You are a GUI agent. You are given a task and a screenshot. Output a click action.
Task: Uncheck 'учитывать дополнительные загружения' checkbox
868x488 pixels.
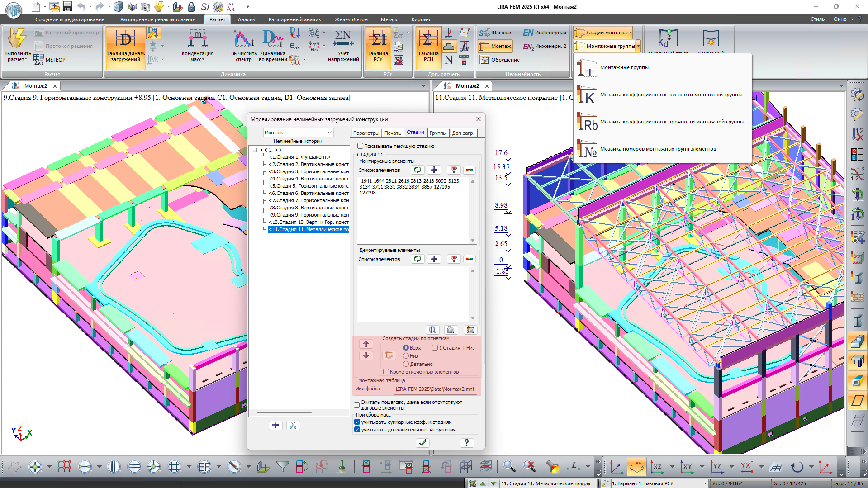(357, 430)
